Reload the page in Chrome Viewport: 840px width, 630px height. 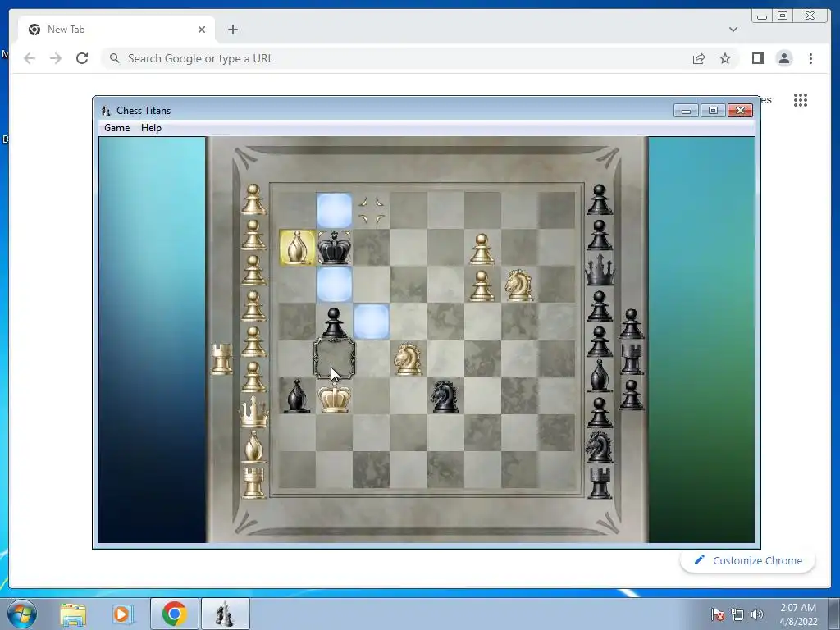pos(82,58)
